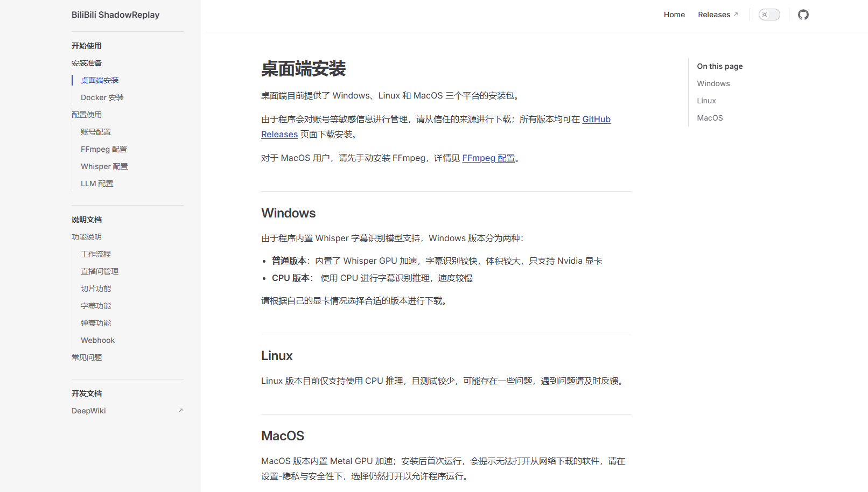Follow the FFmpeg 配置 inline link
The height and width of the screenshot is (492, 868).
(488, 158)
